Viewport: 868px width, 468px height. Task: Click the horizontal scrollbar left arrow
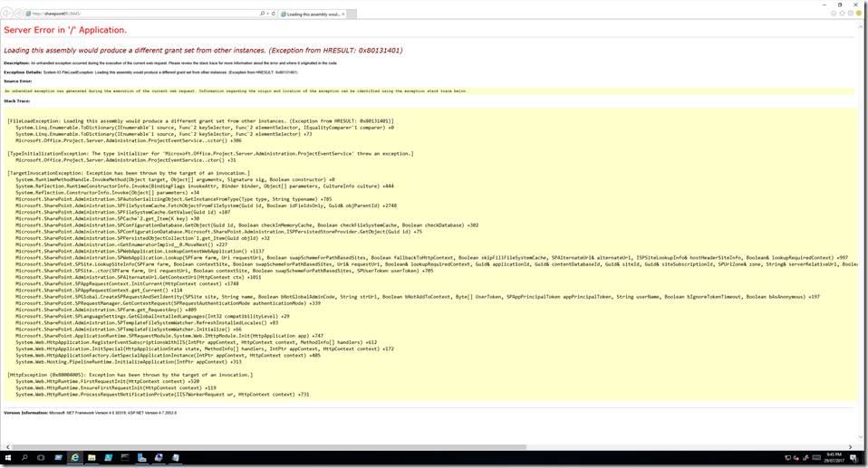tap(8, 447)
